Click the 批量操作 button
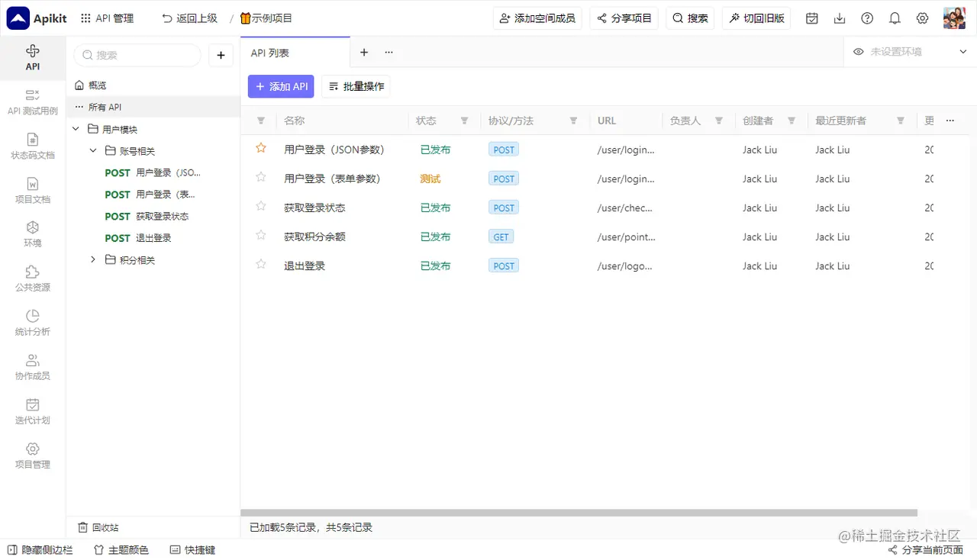 click(356, 86)
